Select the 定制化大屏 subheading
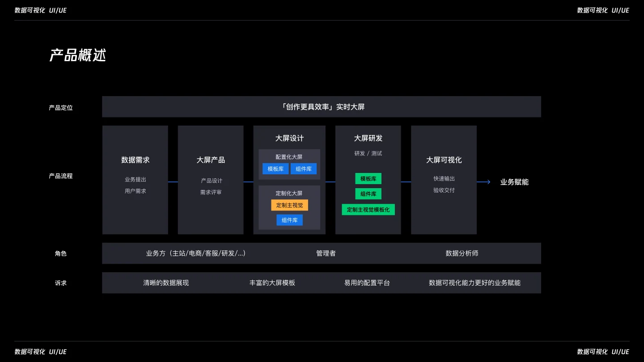This screenshot has height=362, width=644. coord(289,194)
